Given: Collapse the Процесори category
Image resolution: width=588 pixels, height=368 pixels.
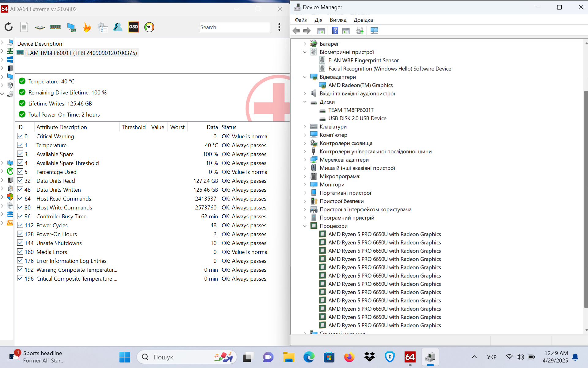Looking at the screenshot, I should (305, 226).
